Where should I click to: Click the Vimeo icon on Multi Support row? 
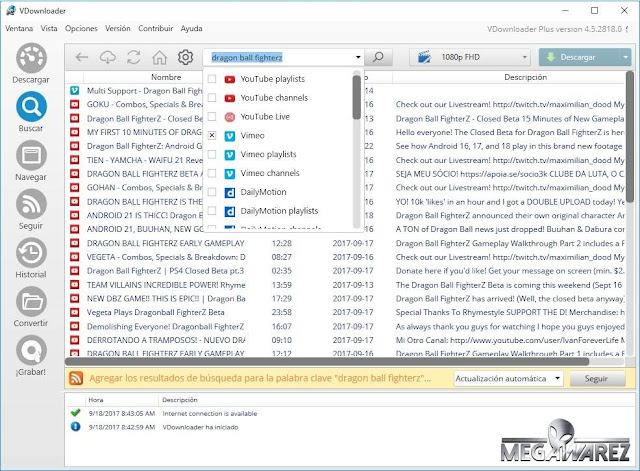pyautogui.click(x=74, y=91)
